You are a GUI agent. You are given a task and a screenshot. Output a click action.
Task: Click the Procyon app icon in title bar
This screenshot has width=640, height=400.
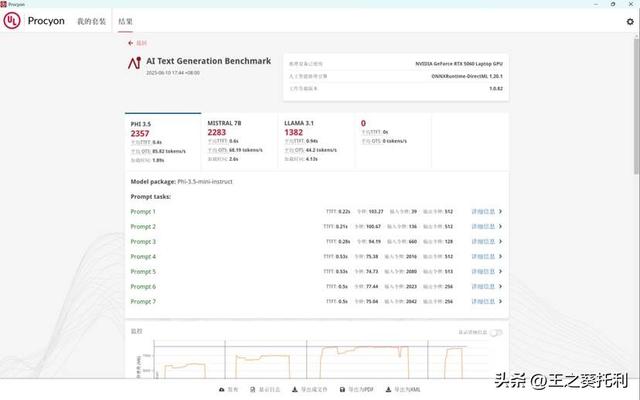[3, 4]
